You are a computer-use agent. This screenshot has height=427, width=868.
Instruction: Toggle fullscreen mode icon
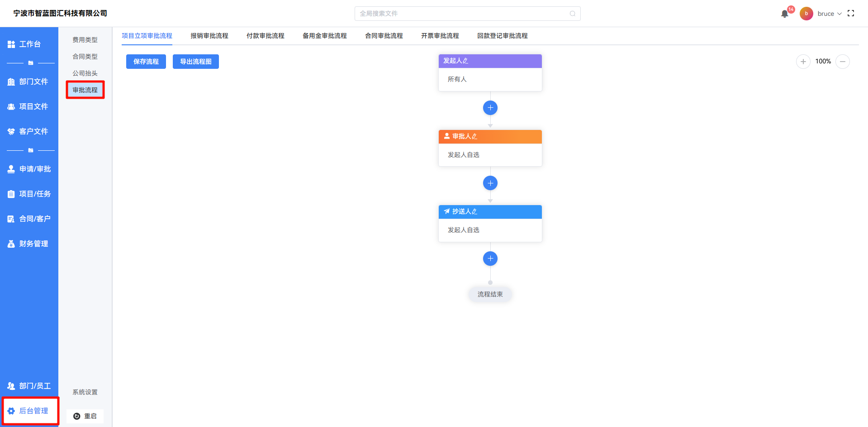(x=851, y=14)
